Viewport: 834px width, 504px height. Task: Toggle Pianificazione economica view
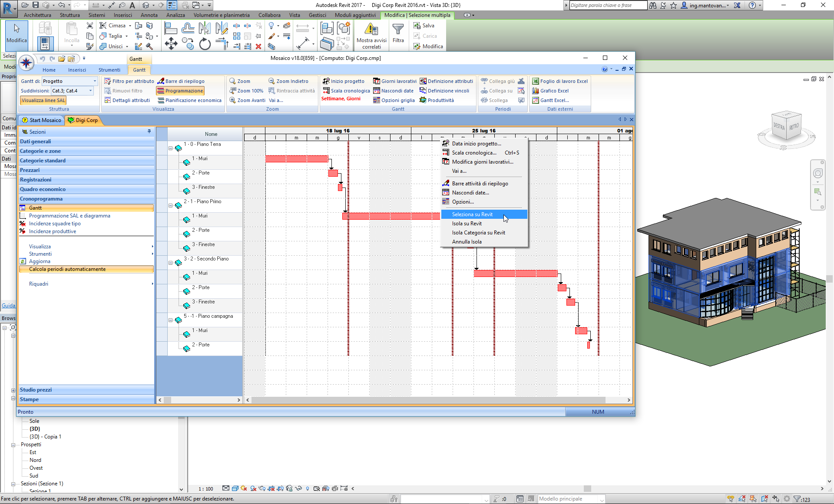point(189,100)
